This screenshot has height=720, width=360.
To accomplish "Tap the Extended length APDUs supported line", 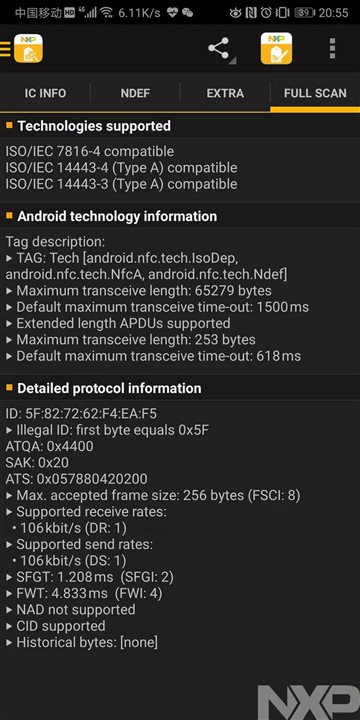I will point(118,323).
